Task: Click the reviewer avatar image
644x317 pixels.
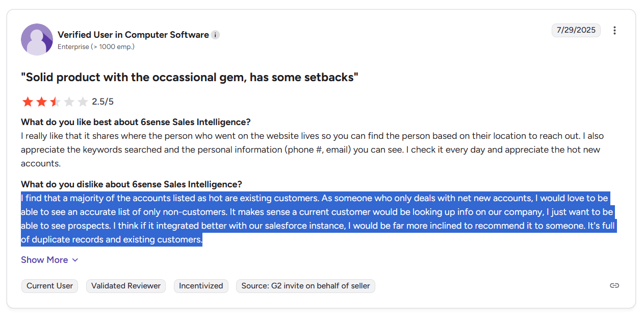Action: coord(37,39)
